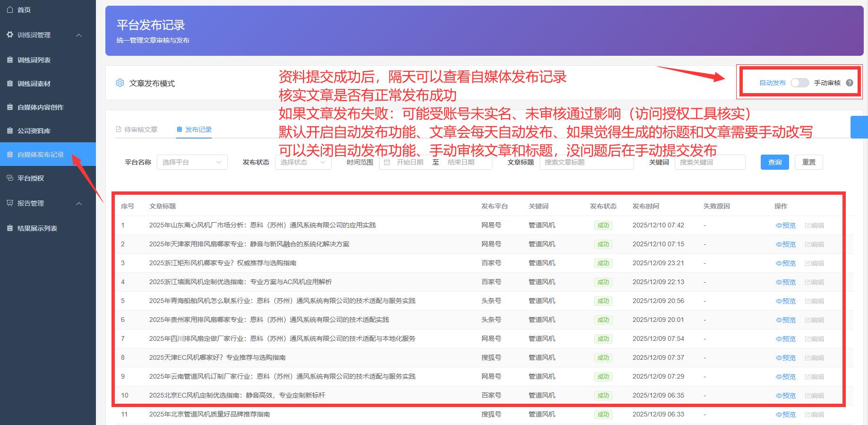Click the 公司资料库 document icon
The height and width of the screenshot is (425, 868).
10,131
